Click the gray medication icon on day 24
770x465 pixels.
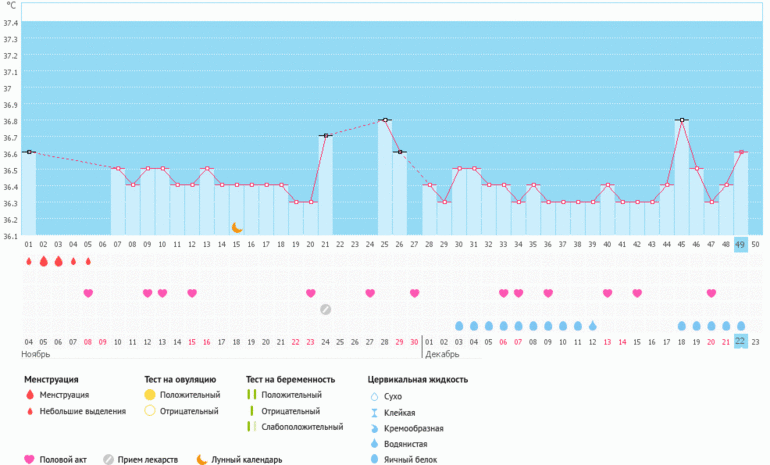pos(326,309)
